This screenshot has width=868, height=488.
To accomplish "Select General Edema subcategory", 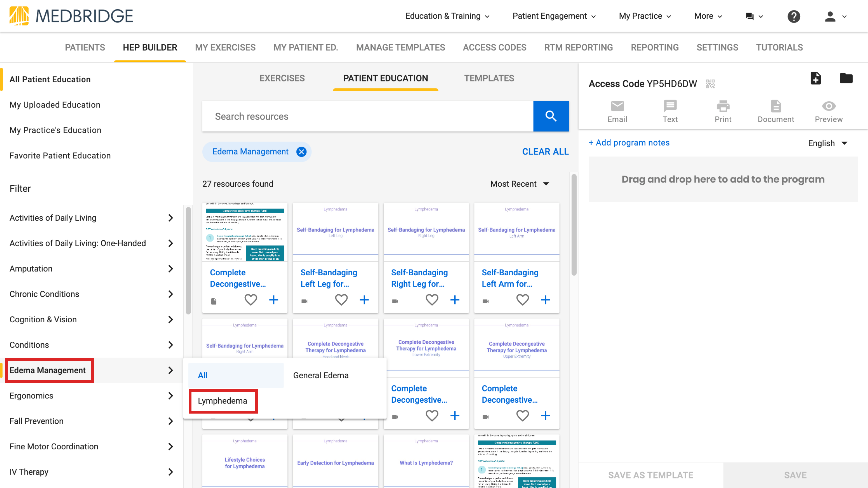I will pos(321,376).
